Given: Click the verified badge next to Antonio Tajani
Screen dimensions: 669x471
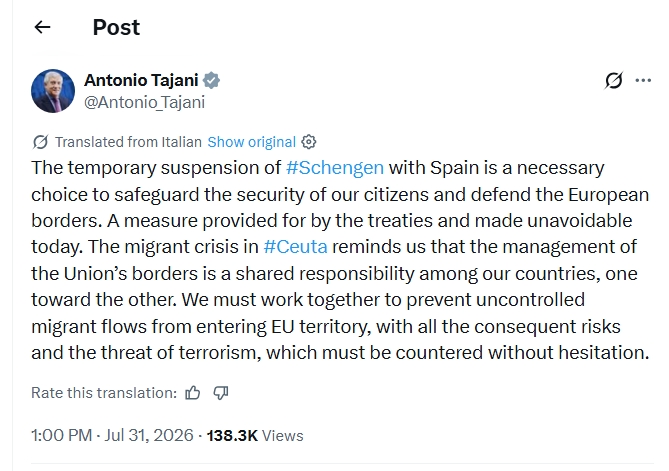Looking at the screenshot, I should point(211,80).
